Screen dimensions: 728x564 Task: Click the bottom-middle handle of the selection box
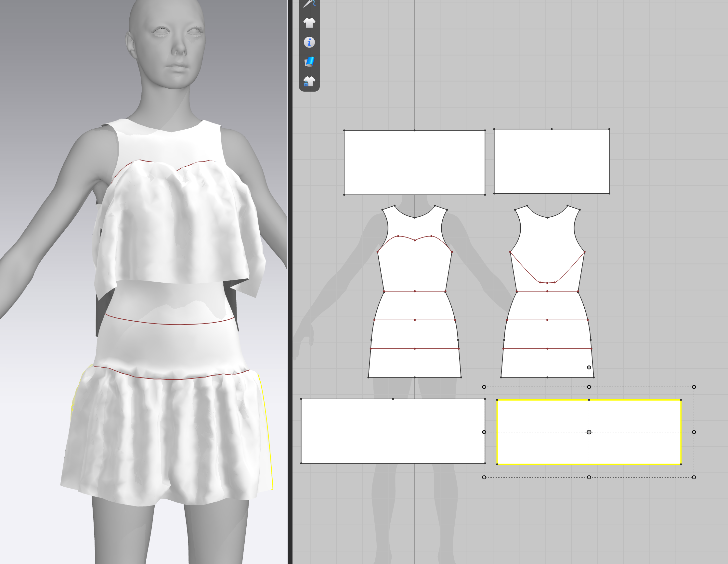589,477
